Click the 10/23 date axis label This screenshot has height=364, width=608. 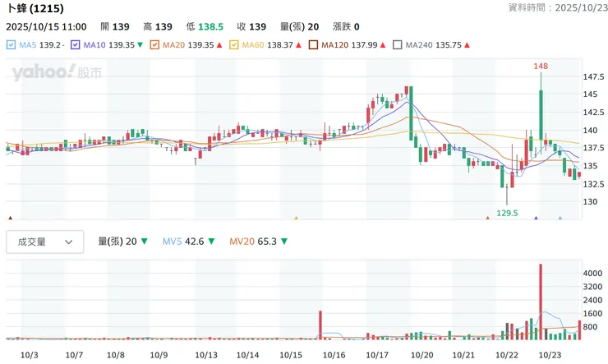pyautogui.click(x=550, y=355)
